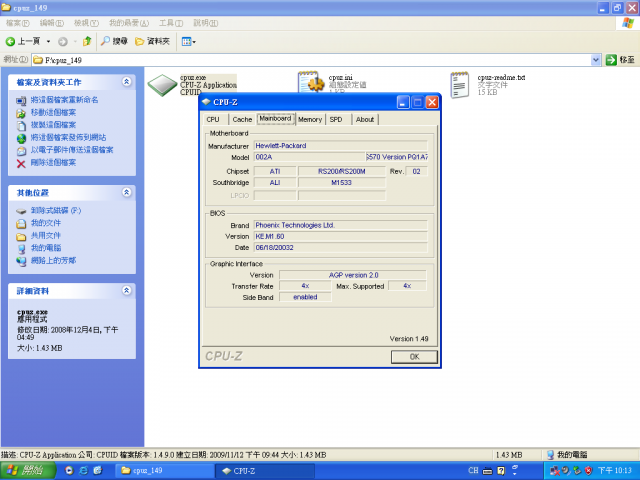Collapse the Other Places (其他位置) panel
This screenshot has height=480, width=640.
click(127, 192)
